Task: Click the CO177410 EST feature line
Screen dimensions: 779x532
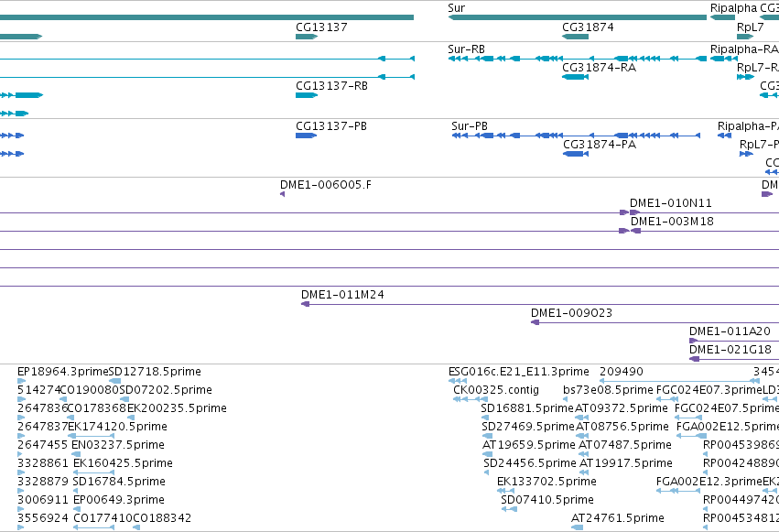Action: 94,527
